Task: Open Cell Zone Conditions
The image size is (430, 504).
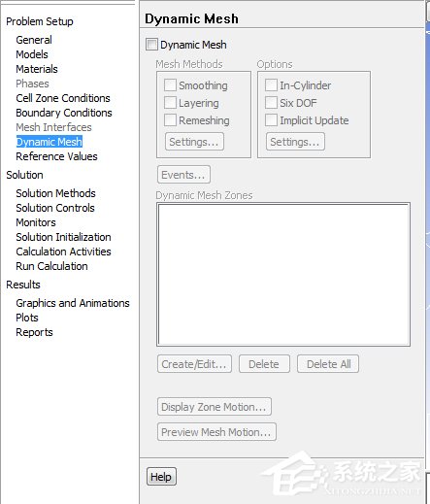Action: coord(63,98)
